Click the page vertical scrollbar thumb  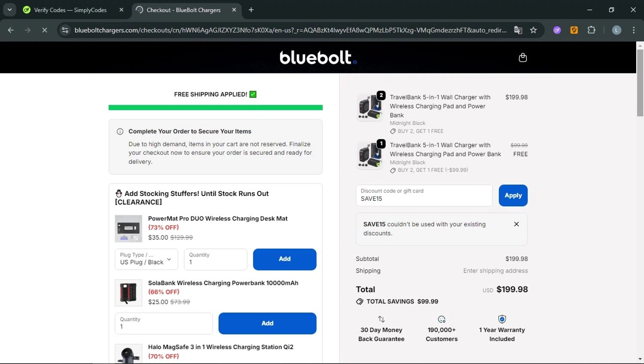640,82
